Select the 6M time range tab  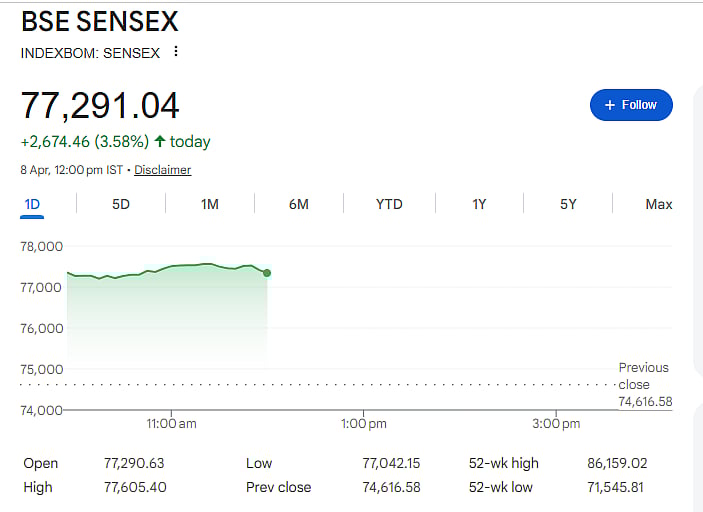[x=299, y=204]
